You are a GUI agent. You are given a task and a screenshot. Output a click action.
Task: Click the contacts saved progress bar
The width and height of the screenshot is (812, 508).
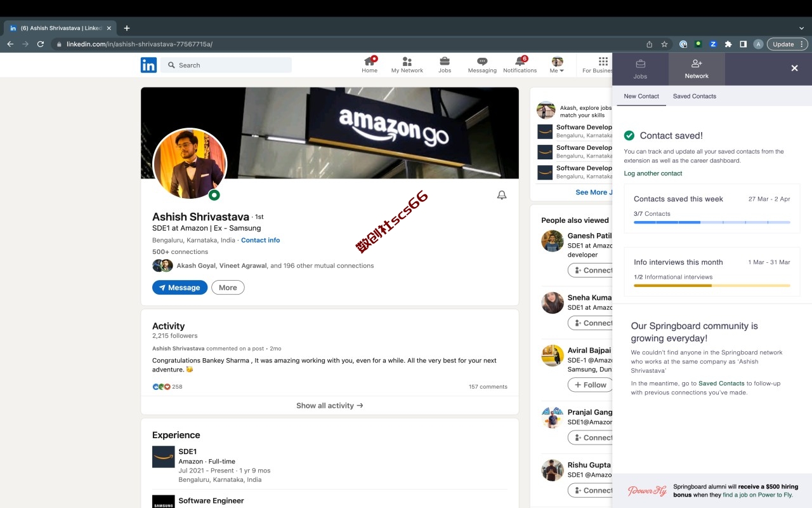tap(712, 222)
